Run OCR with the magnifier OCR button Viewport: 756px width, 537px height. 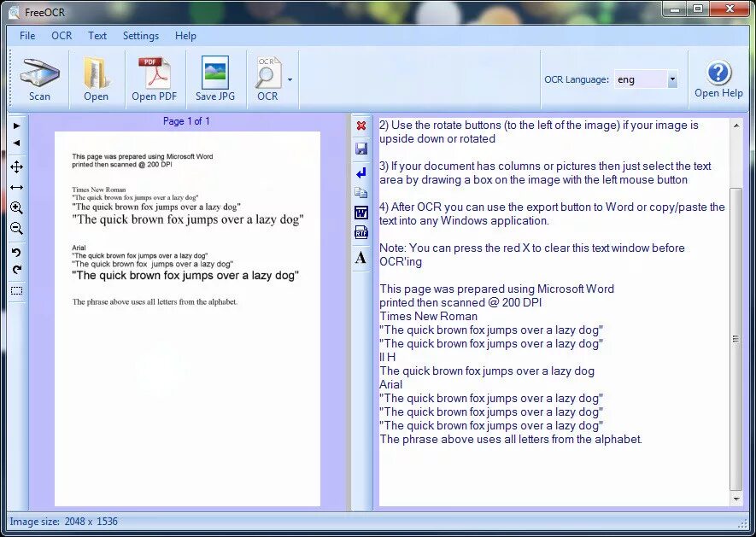[x=267, y=80]
